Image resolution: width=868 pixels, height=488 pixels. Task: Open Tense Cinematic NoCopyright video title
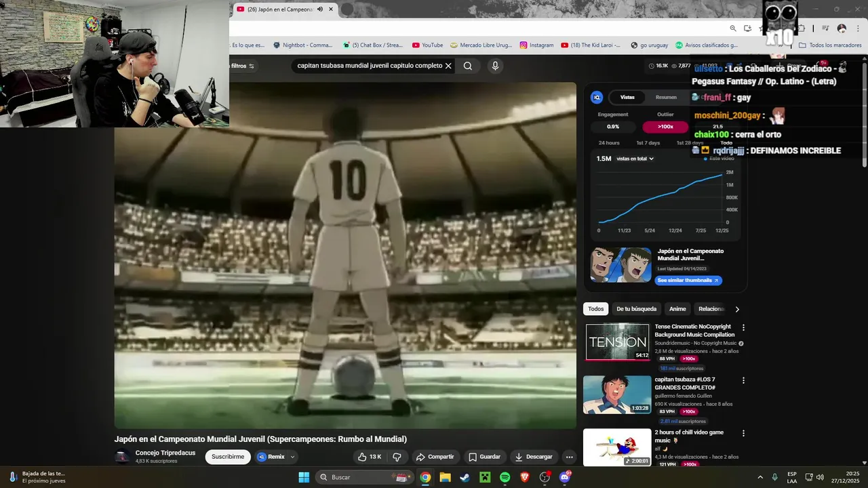pos(694,331)
